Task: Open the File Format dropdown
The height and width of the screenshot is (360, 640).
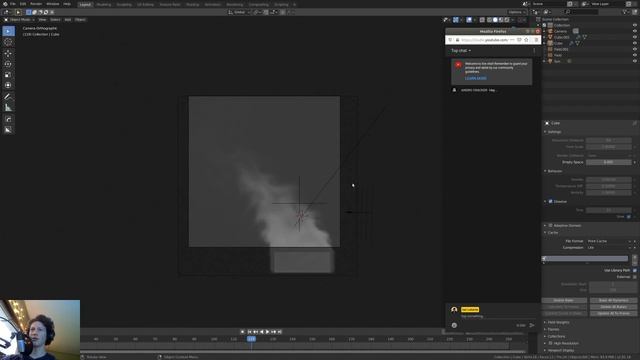Action: [x=609, y=241]
